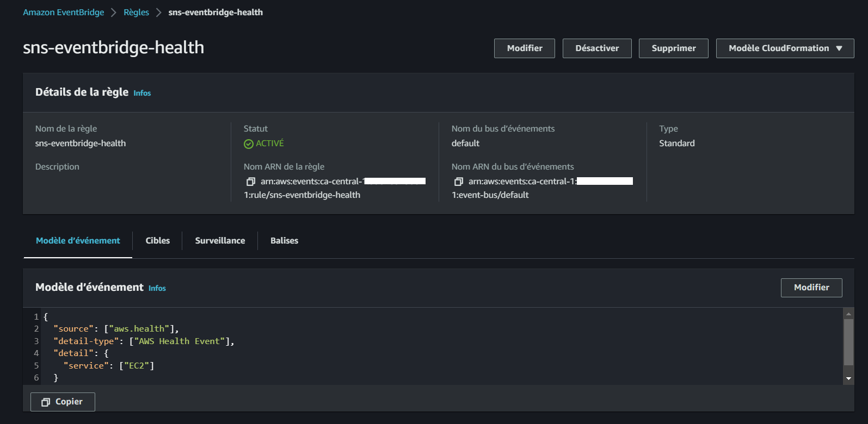Click the Type value Standard
Screen dimensions: 868x424
click(677, 144)
